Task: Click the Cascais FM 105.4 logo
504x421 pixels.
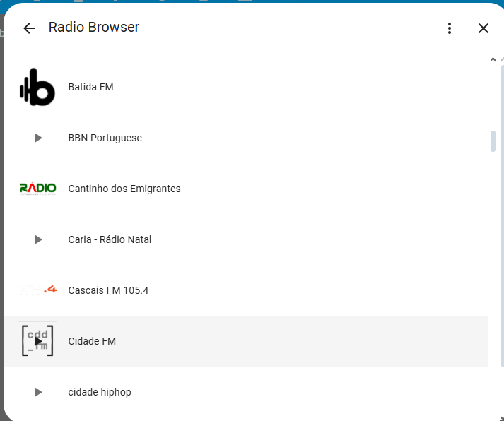Action: pos(37,290)
